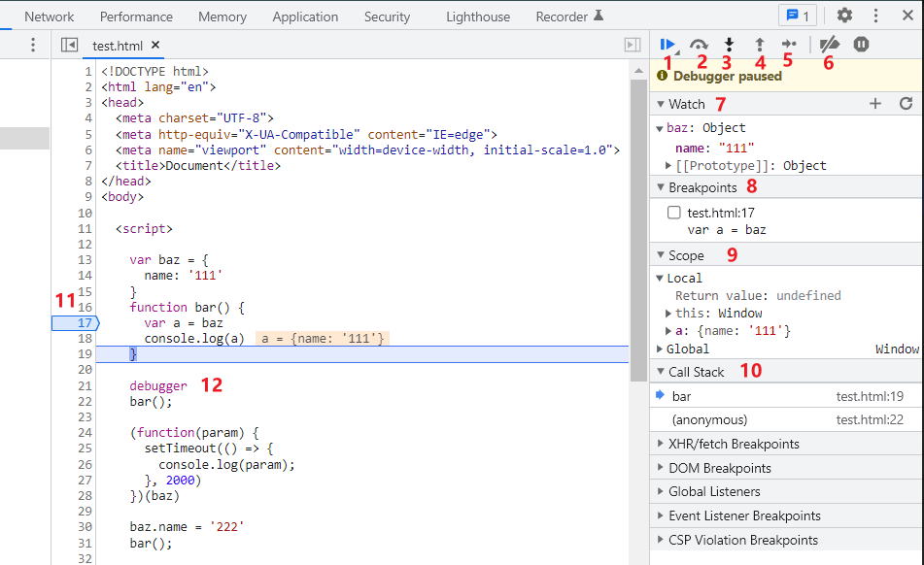
Task: Expand the Global scope
Action: point(660,349)
